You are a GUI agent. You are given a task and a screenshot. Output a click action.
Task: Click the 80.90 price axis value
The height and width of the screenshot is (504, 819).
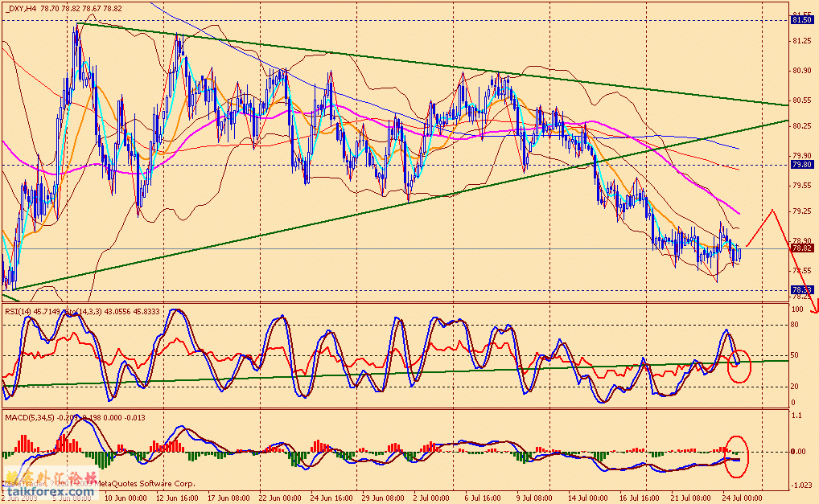[x=802, y=71]
